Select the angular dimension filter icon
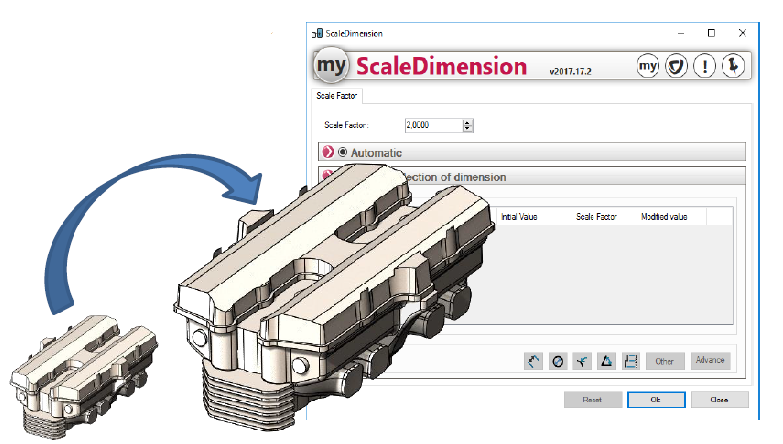Image resolution: width=783 pixels, height=444 pixels. tap(607, 361)
